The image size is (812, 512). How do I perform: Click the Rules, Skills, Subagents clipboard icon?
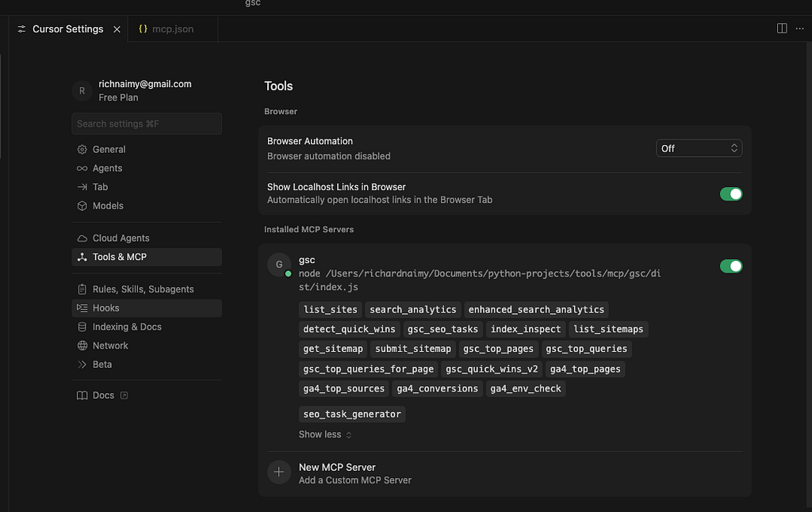click(x=82, y=289)
